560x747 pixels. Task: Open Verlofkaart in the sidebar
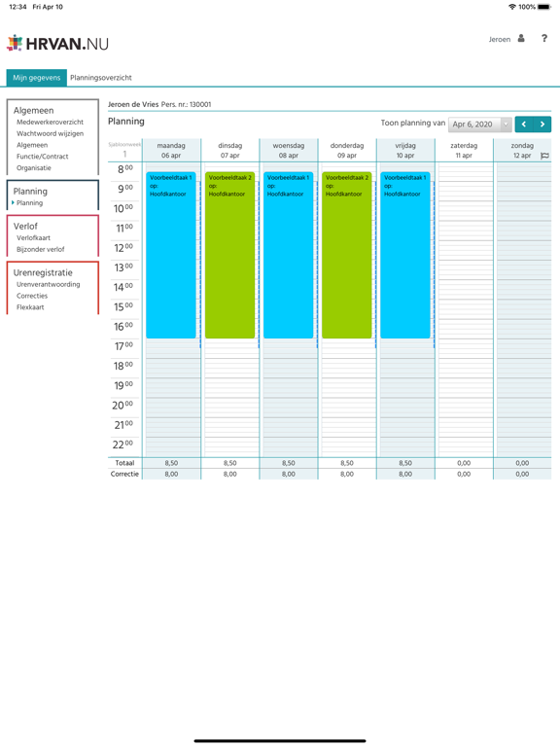[33, 237]
